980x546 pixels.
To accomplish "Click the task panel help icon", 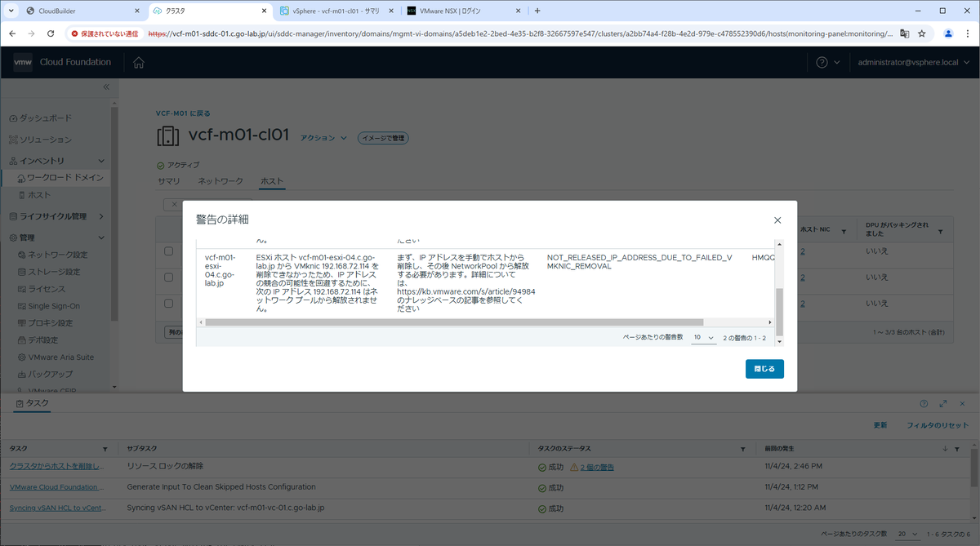I will (924, 403).
